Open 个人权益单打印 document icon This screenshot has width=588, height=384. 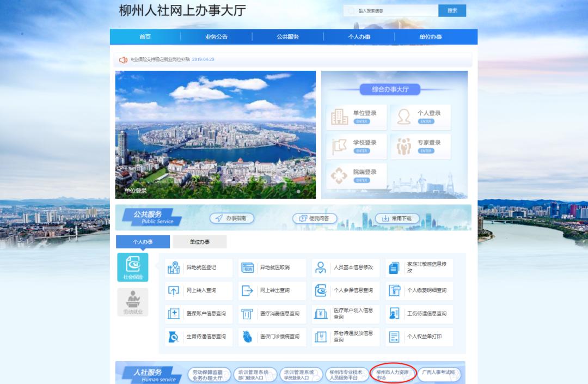pos(393,337)
